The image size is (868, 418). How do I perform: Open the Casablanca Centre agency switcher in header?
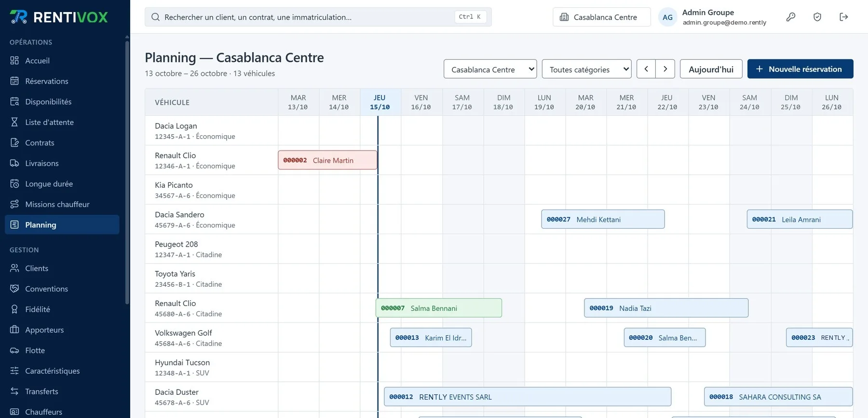point(601,17)
